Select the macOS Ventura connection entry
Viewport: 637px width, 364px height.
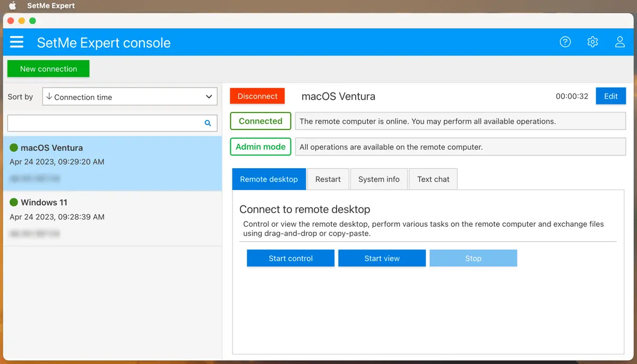coord(113,163)
